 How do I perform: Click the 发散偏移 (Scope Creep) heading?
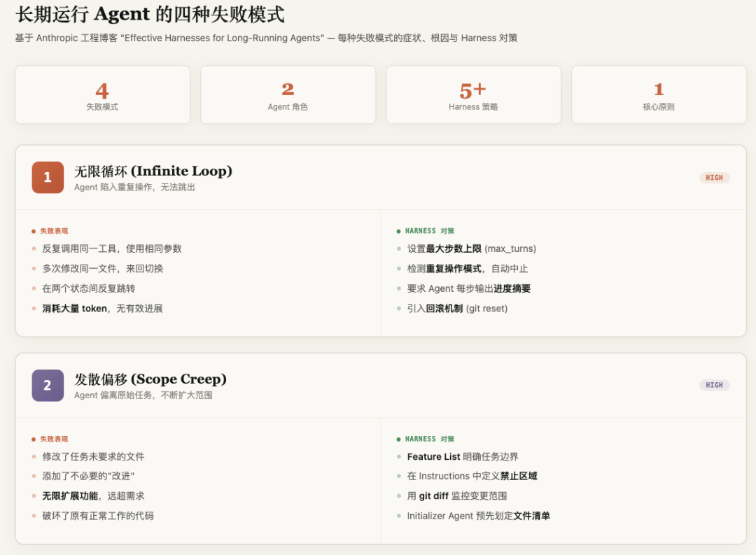(x=150, y=379)
